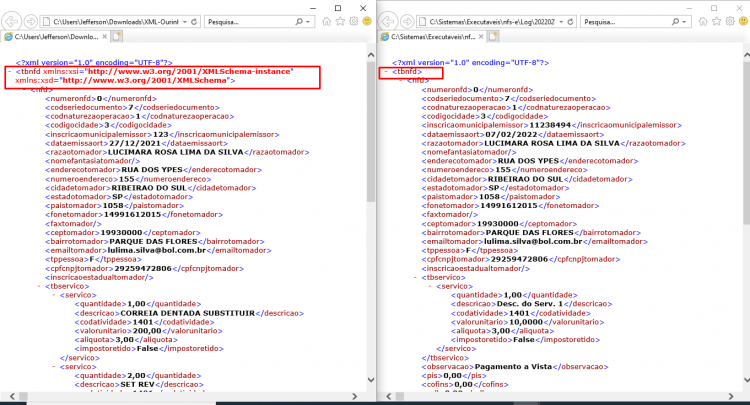
Task: Click SET REV description in left window
Action: pos(137,384)
